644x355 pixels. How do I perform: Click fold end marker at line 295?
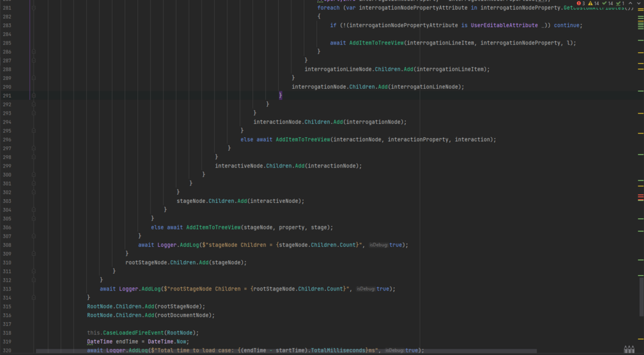(33, 131)
